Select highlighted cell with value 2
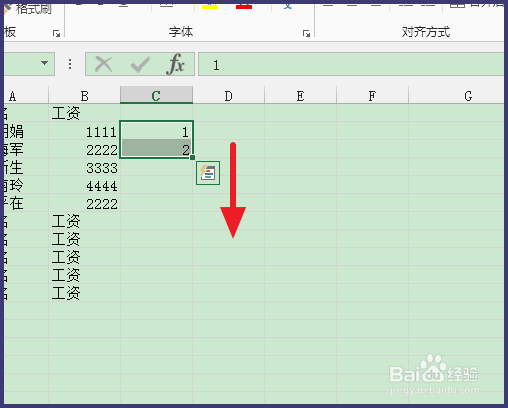Screen dimensions: 508x408 [156, 148]
